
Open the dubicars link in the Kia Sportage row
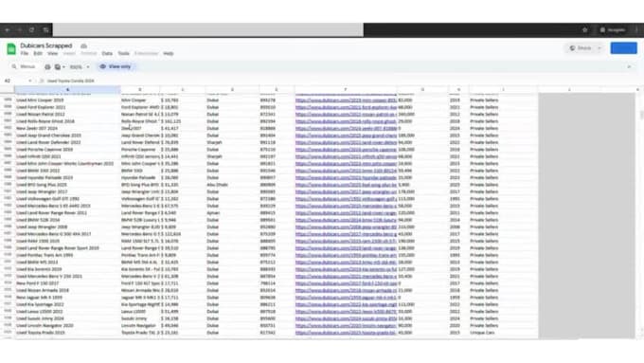point(346,304)
